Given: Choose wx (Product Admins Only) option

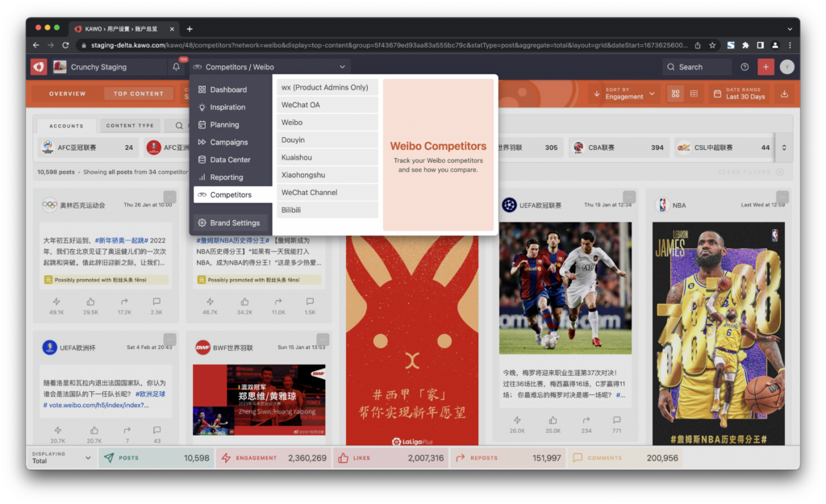Looking at the screenshot, I should click(327, 87).
